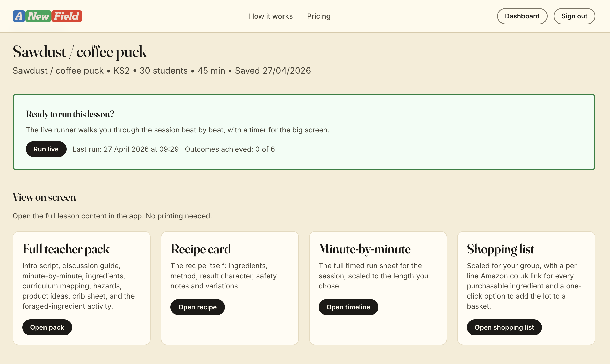This screenshot has height=364, width=610.
Task: Click the View on screen section heading
Action: click(44, 197)
